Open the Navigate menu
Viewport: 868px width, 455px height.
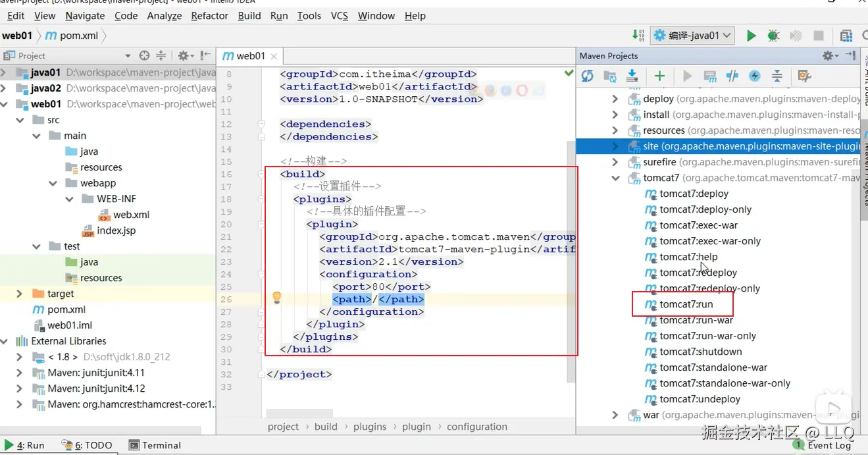pos(85,15)
